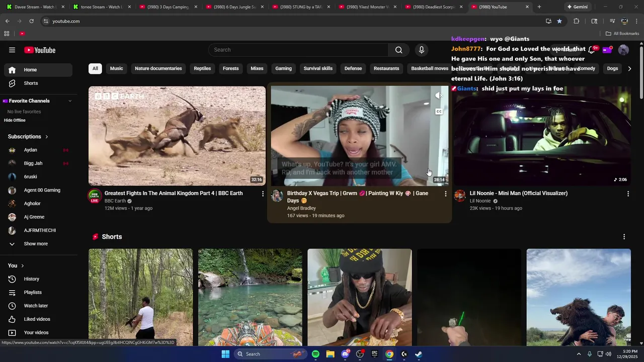The width and height of the screenshot is (644, 362).
Task: Collapse the Favorite Channels section
Action: [70, 101]
